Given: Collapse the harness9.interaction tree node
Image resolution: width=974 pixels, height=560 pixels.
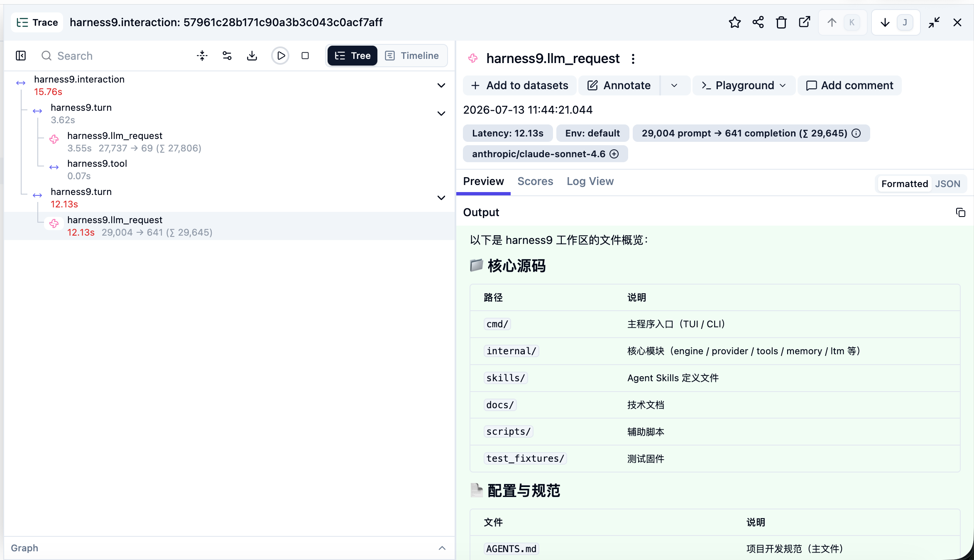Looking at the screenshot, I should pos(441,85).
